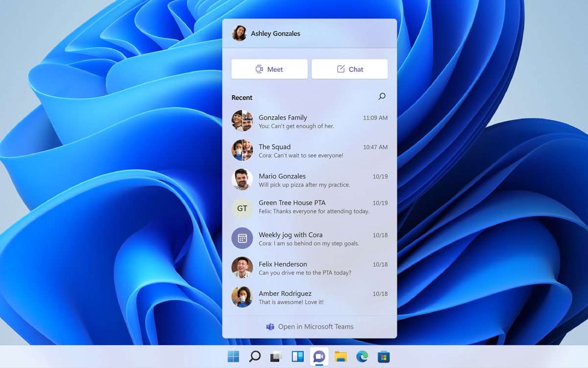
Task: Start a new chat with Chat button
Action: [349, 69]
